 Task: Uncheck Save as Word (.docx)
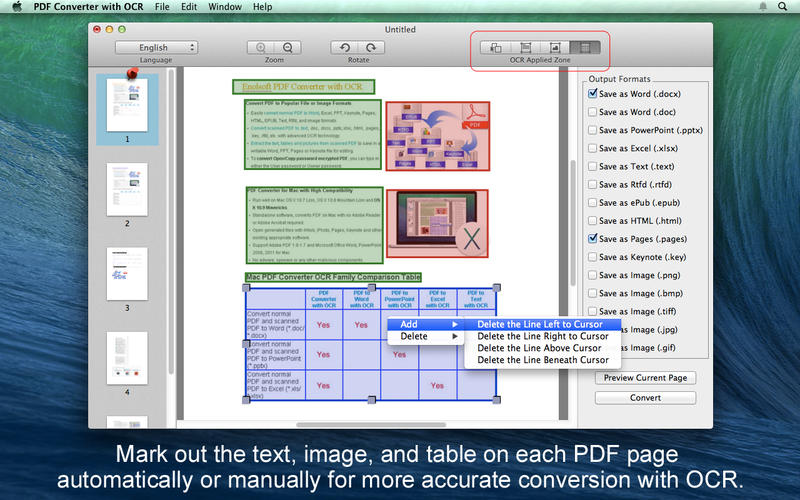click(x=594, y=93)
